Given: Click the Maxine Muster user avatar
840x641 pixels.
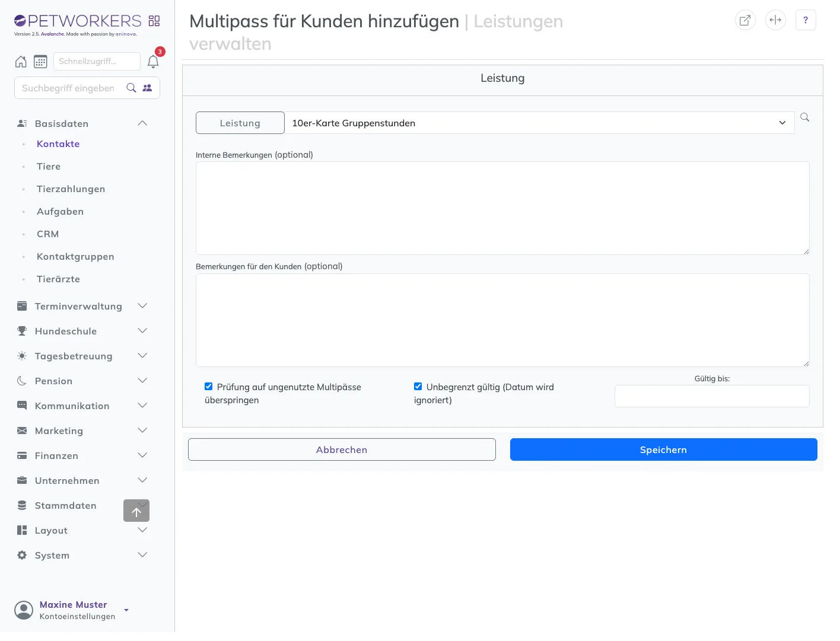Looking at the screenshot, I should 24,610.
